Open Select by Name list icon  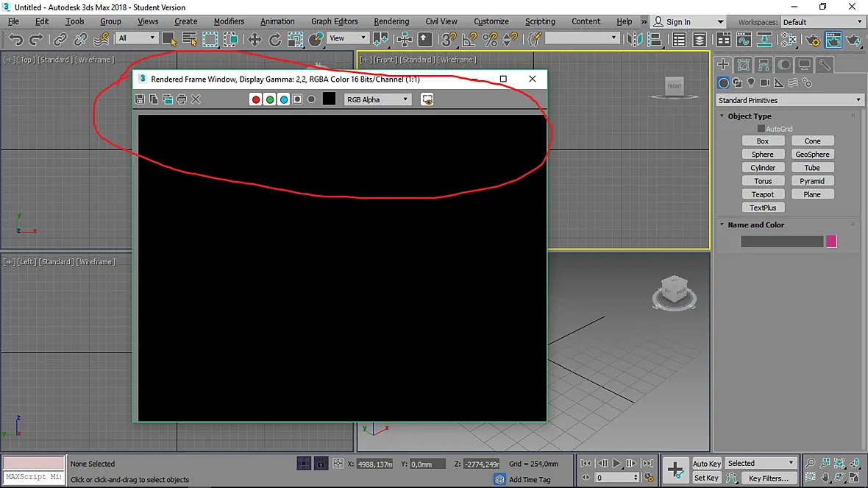coord(189,39)
